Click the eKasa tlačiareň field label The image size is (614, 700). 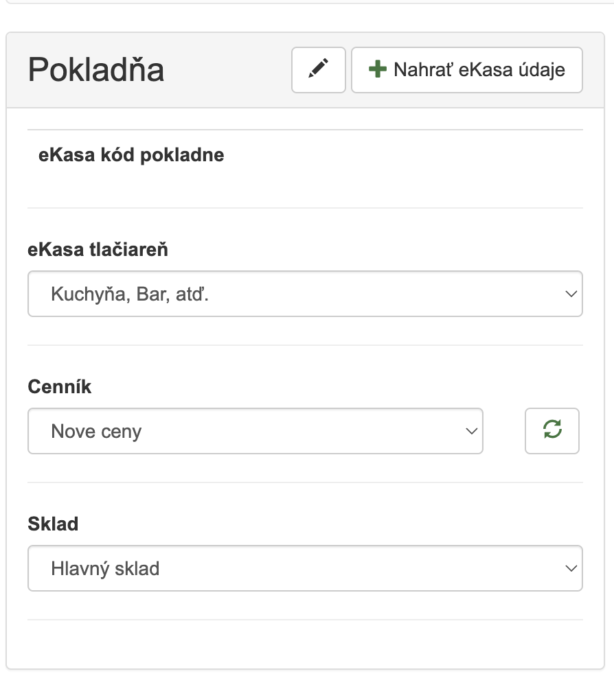coord(98,250)
